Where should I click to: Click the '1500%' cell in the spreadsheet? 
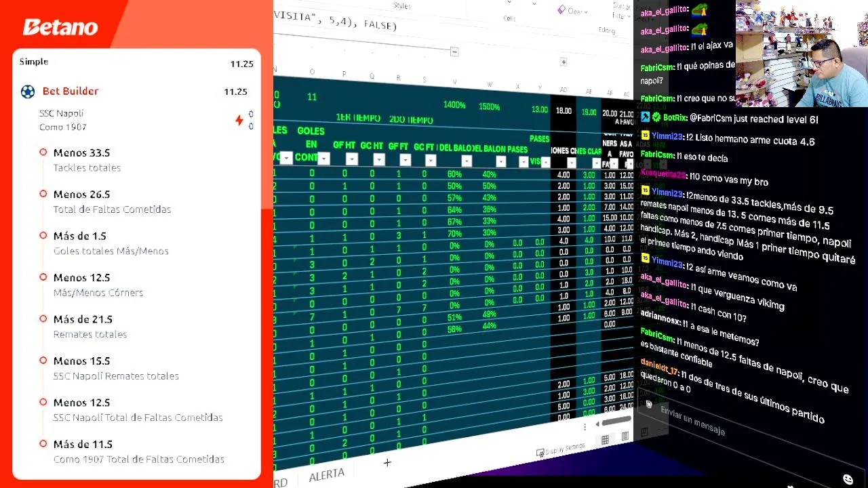tap(489, 106)
